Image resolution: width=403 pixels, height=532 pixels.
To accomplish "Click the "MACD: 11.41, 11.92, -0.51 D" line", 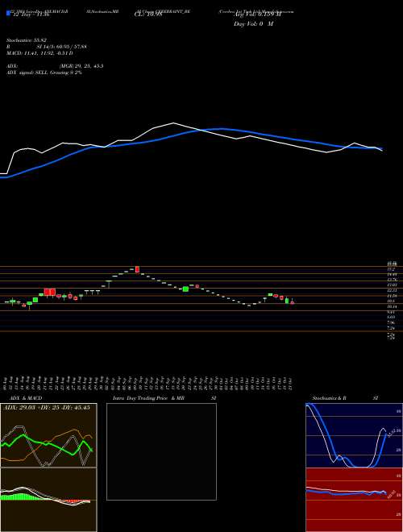I will coord(39,53).
